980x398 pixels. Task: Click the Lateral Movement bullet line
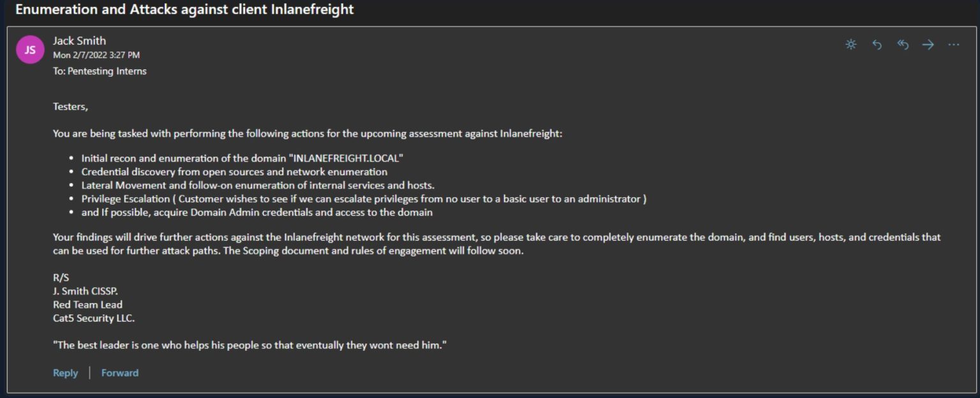pos(258,185)
